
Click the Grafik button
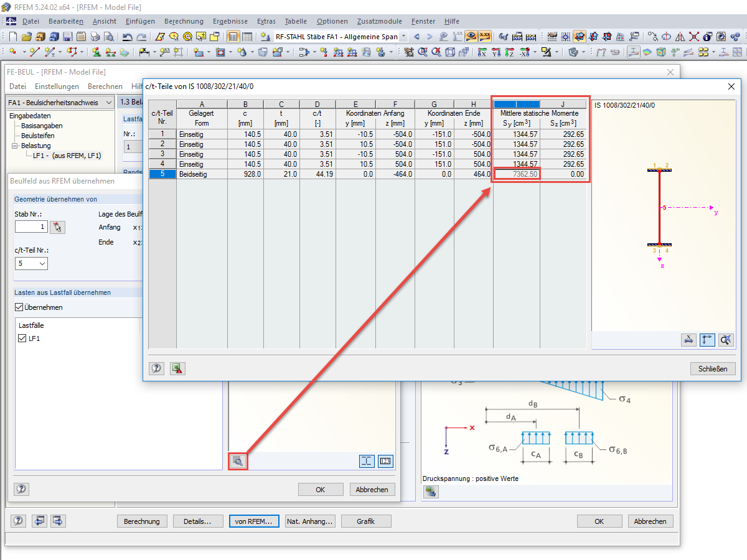pyautogui.click(x=365, y=521)
